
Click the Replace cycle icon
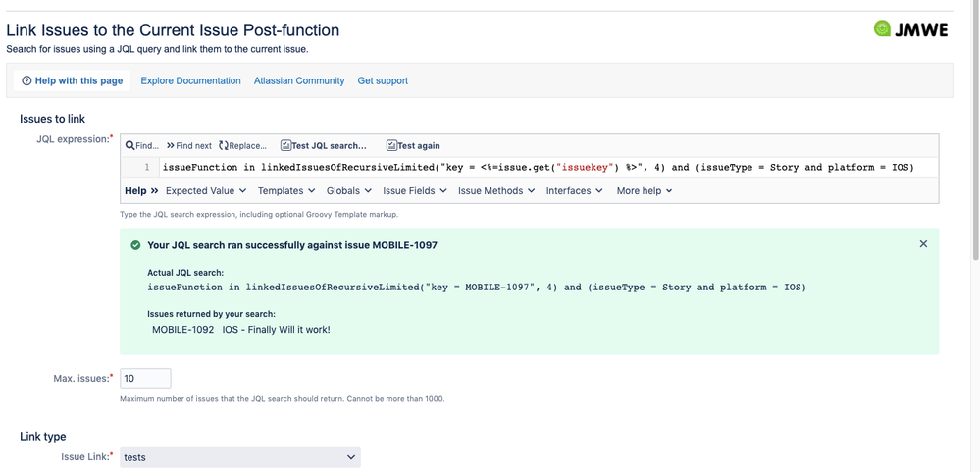click(x=224, y=145)
